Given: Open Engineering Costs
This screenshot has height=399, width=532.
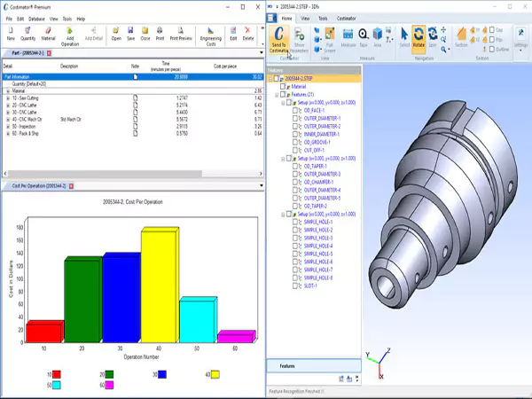Looking at the screenshot, I should click(x=210, y=35).
